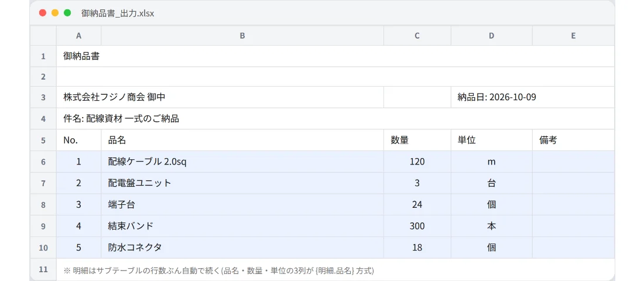Click the 件名: 配線資材 一式のご納品 cell

(x=335, y=119)
